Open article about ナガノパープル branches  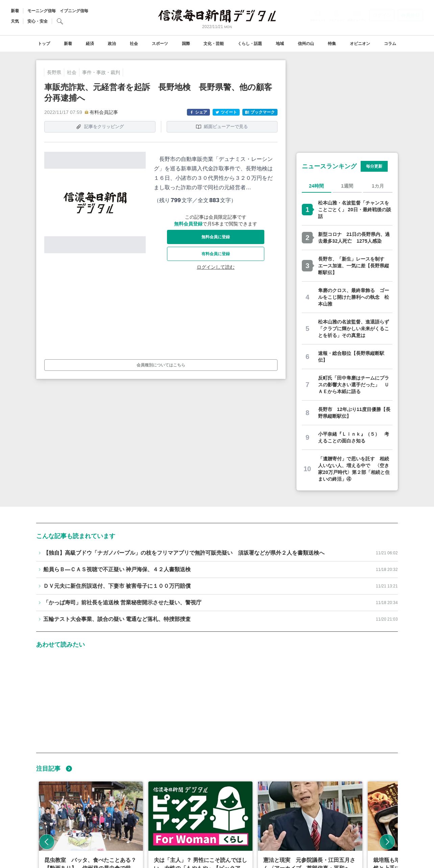(184, 553)
